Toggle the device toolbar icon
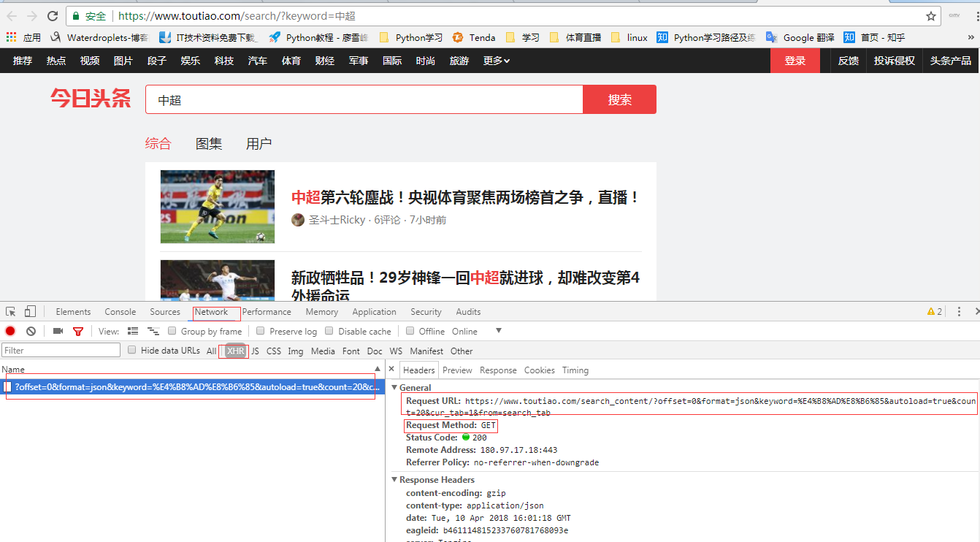980x542 pixels. [x=30, y=311]
